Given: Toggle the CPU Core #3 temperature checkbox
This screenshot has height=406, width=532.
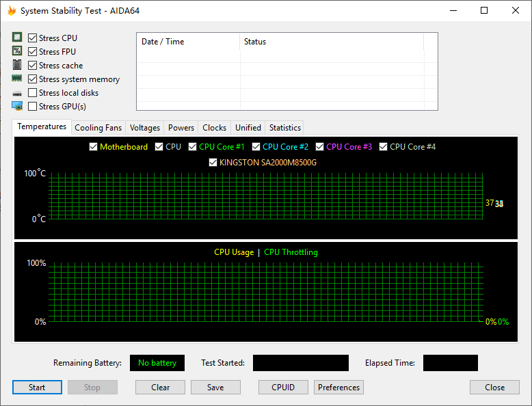Looking at the screenshot, I should tap(320, 147).
